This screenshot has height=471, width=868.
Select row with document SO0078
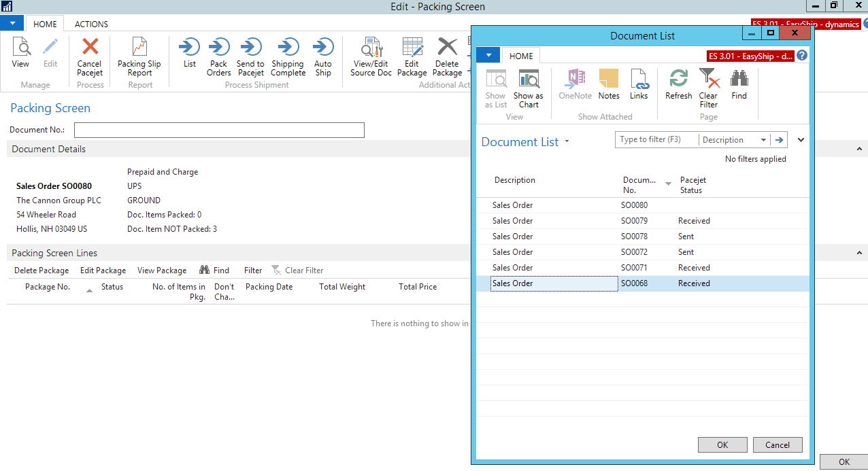click(x=643, y=237)
